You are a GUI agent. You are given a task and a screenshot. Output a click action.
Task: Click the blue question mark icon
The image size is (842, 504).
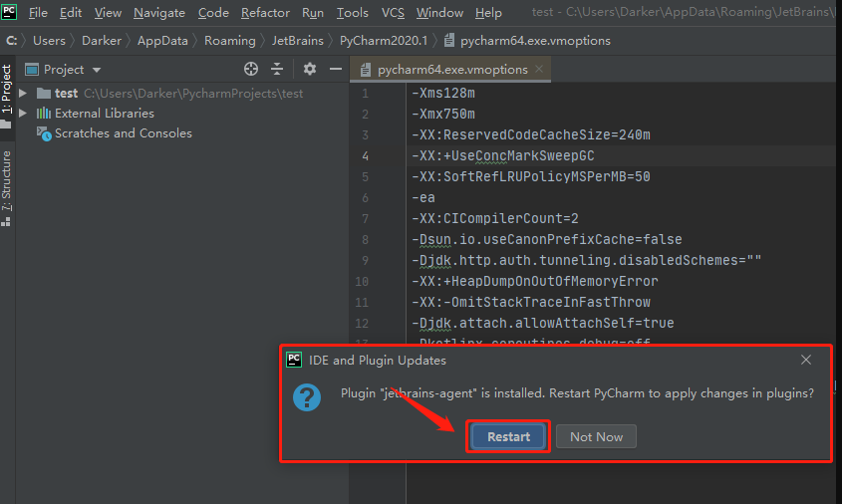tap(307, 397)
